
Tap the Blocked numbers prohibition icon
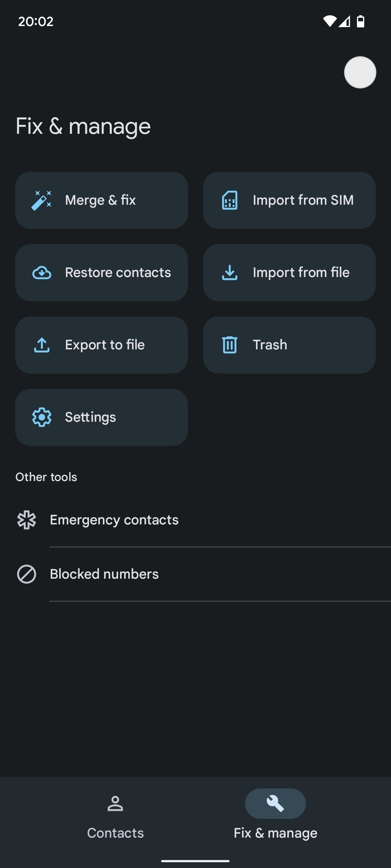pyautogui.click(x=26, y=574)
